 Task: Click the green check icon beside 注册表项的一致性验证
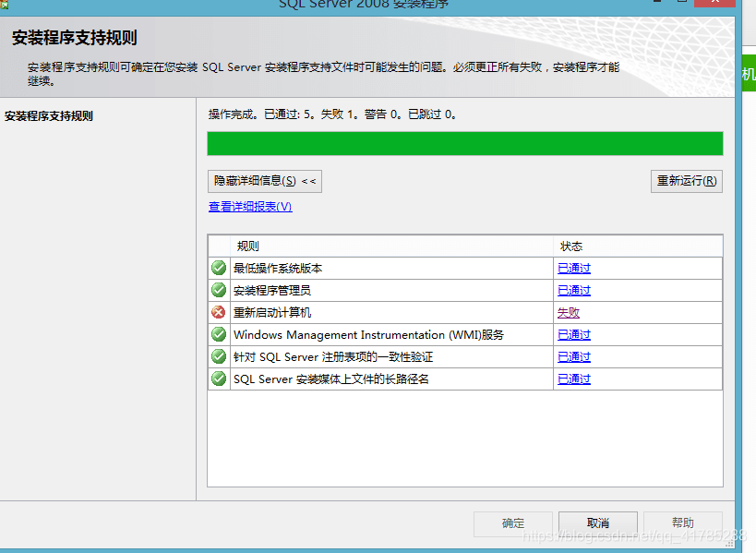click(219, 356)
